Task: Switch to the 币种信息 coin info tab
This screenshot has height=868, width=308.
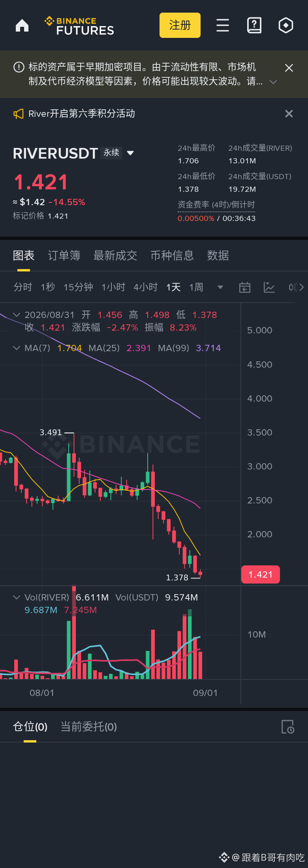Action: coord(172,256)
